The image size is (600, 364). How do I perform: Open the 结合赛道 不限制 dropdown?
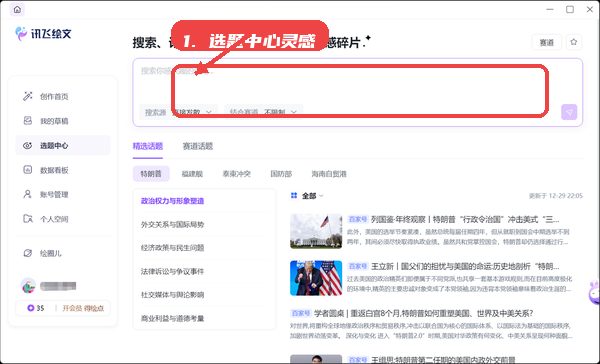click(x=263, y=112)
